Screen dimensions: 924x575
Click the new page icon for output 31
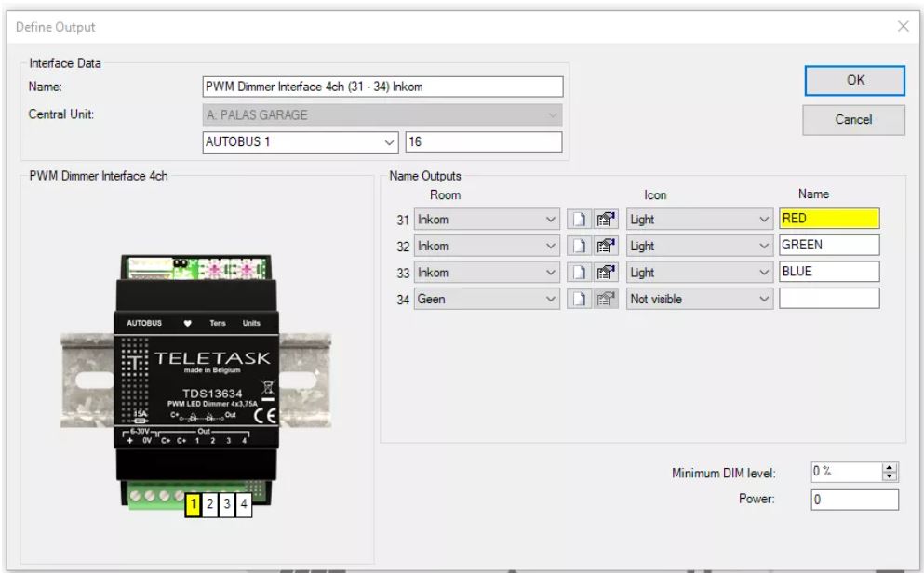[579, 220]
